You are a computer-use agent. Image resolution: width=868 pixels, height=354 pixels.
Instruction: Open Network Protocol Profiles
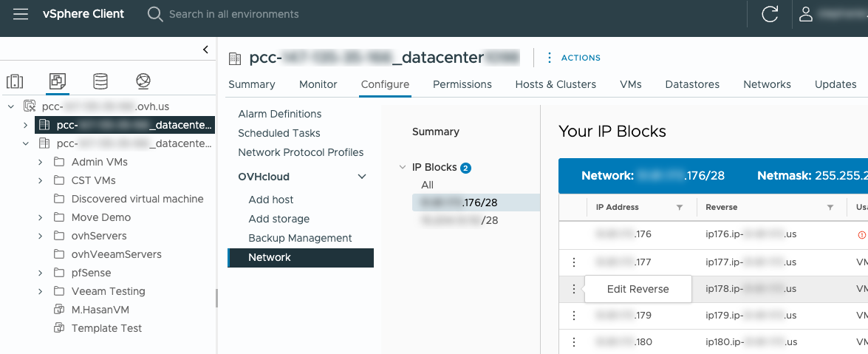(301, 152)
